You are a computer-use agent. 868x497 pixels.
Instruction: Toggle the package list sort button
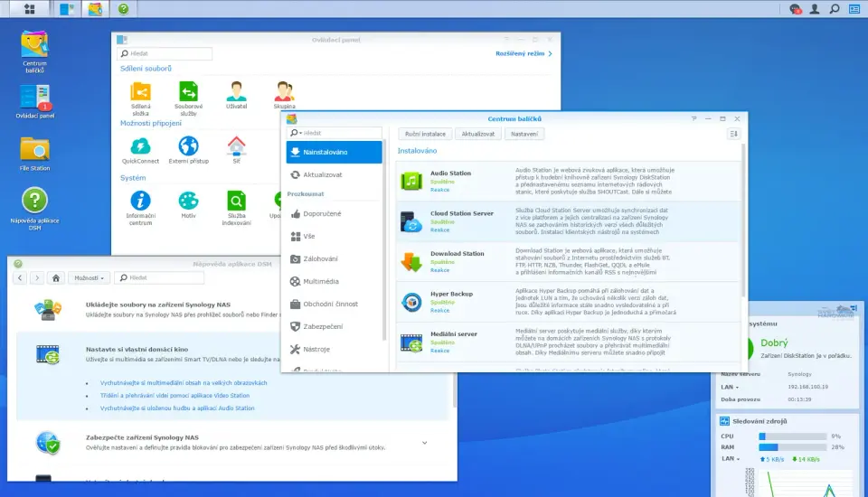tap(733, 134)
